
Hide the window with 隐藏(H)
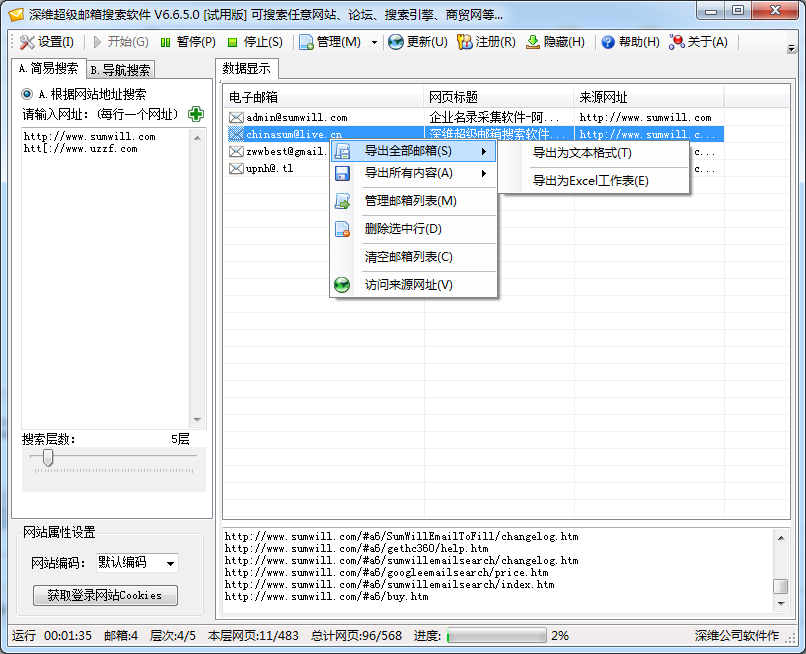(x=555, y=42)
